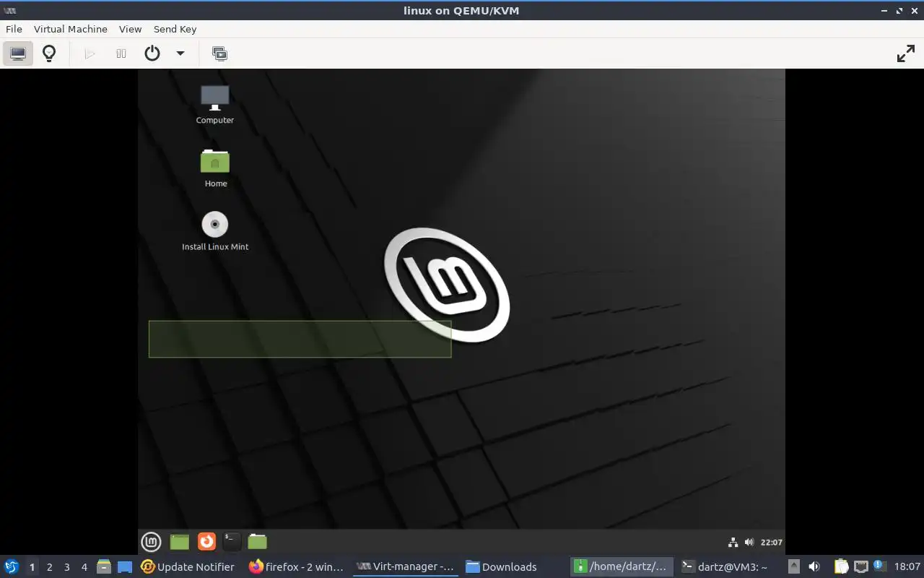The height and width of the screenshot is (578, 924).
Task: Open the File menu
Action: [x=14, y=29]
